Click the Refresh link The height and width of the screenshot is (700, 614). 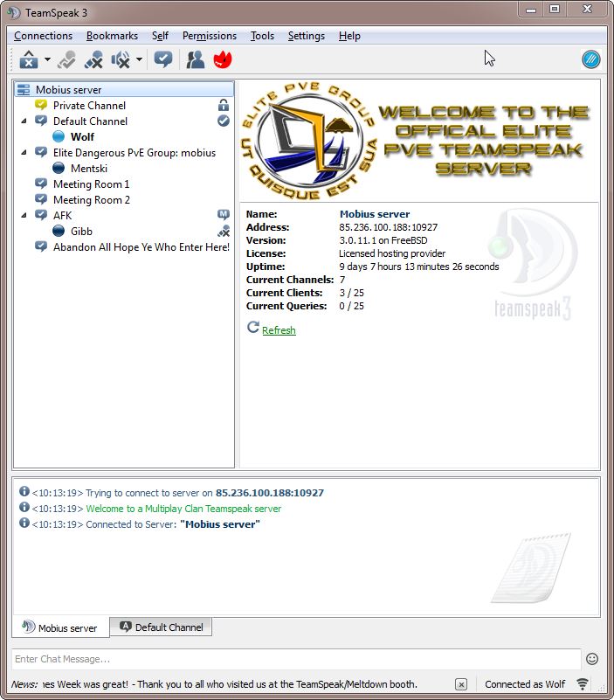tap(279, 330)
